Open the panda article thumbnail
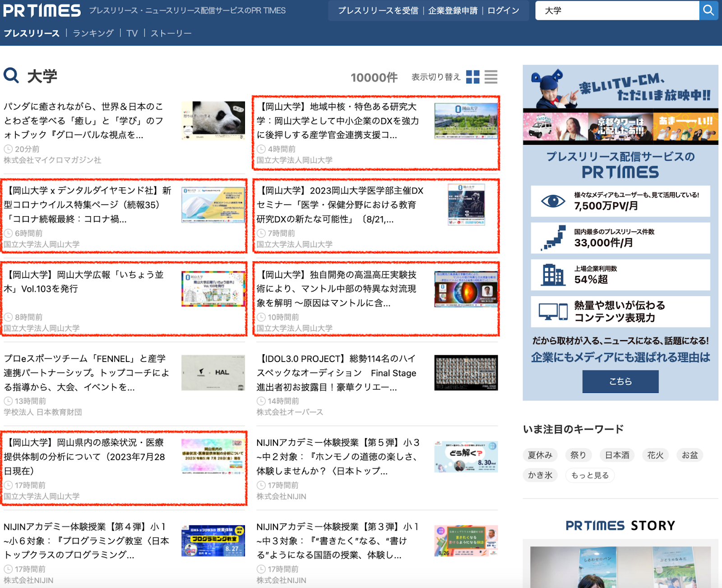 [213, 120]
